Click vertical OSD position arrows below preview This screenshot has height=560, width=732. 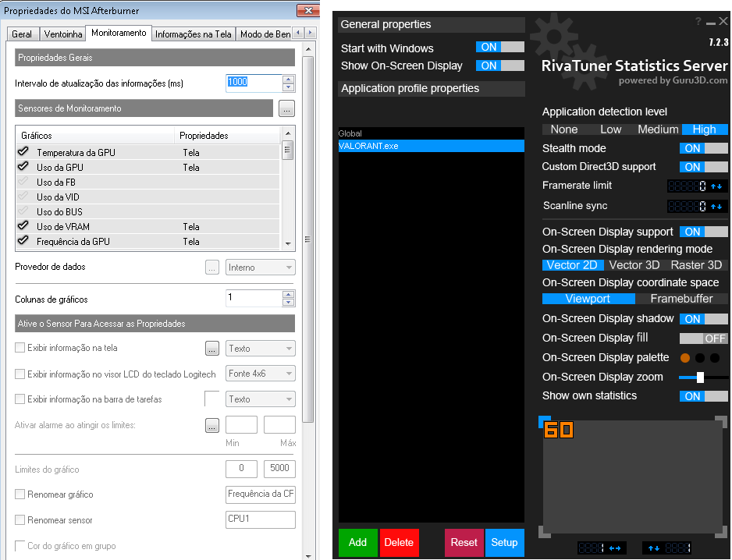[654, 548]
